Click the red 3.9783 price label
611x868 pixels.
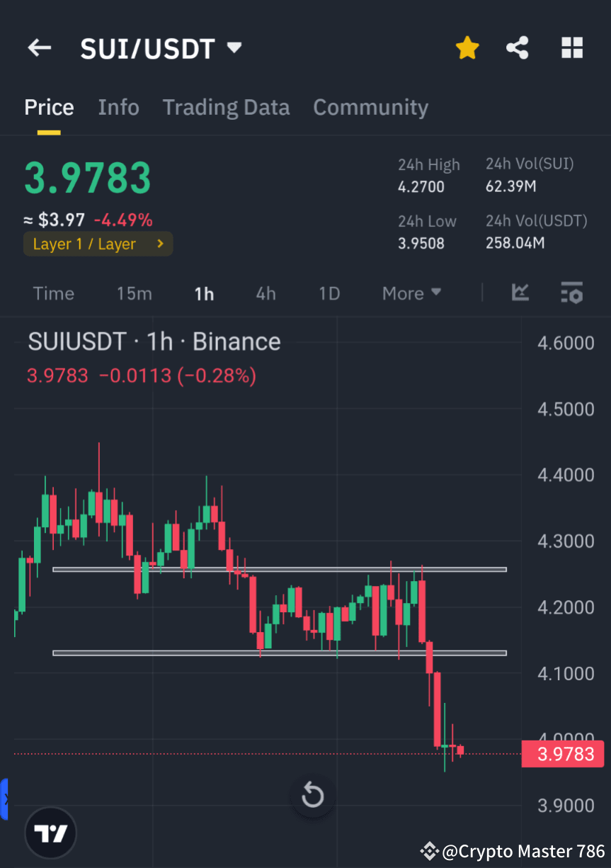click(x=563, y=753)
